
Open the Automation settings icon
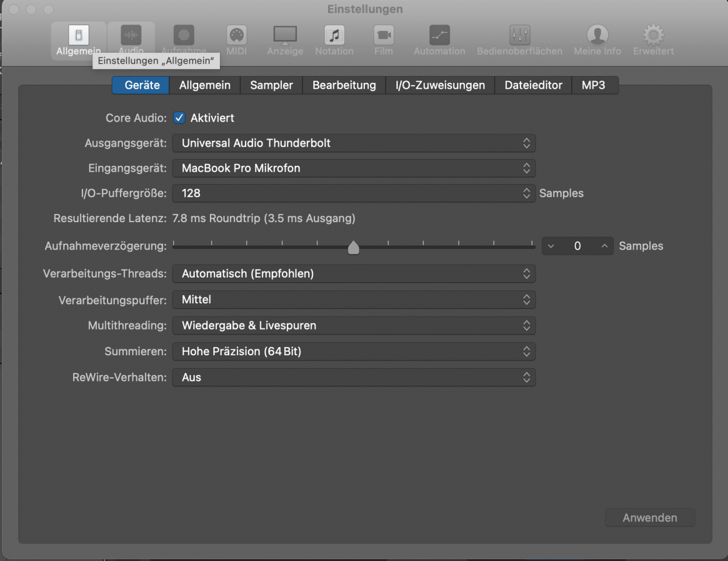coord(440,35)
